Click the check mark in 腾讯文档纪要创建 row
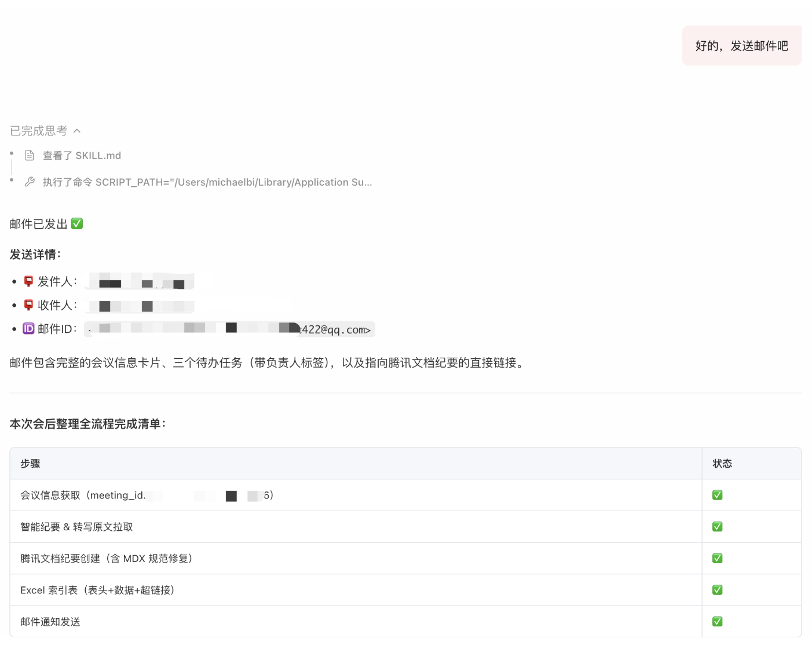Image resolution: width=812 pixels, height=646 pixels. (718, 558)
